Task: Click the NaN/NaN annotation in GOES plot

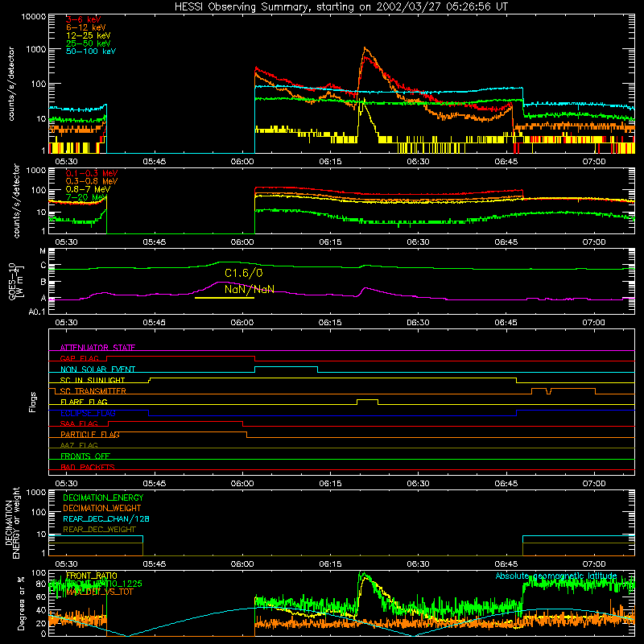Action: coord(250,289)
